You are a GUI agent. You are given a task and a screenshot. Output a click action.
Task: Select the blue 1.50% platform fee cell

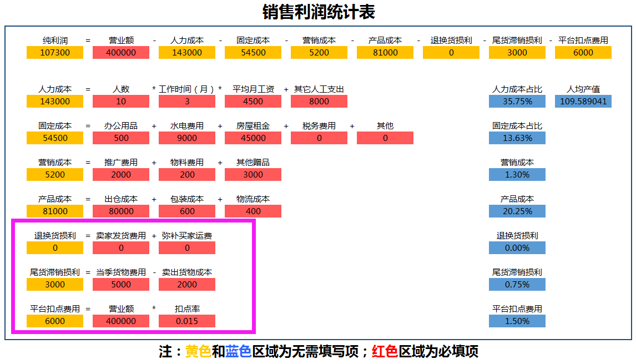[x=517, y=321]
